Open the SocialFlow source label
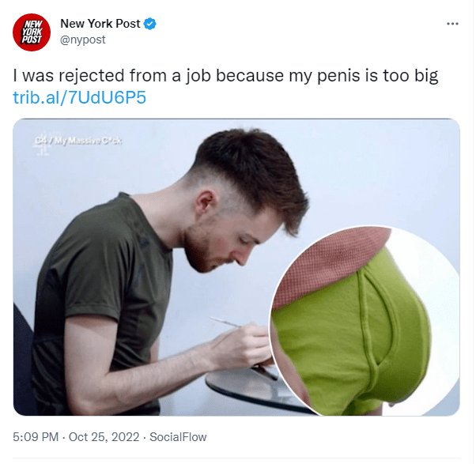476x464 pixels. point(178,437)
